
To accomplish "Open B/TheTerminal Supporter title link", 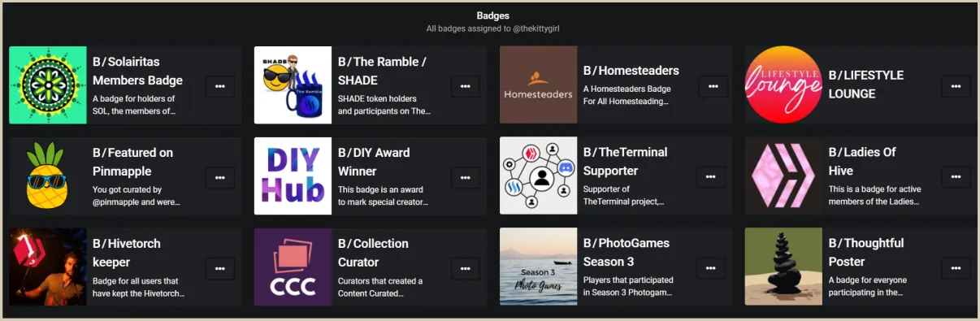I will [x=625, y=161].
